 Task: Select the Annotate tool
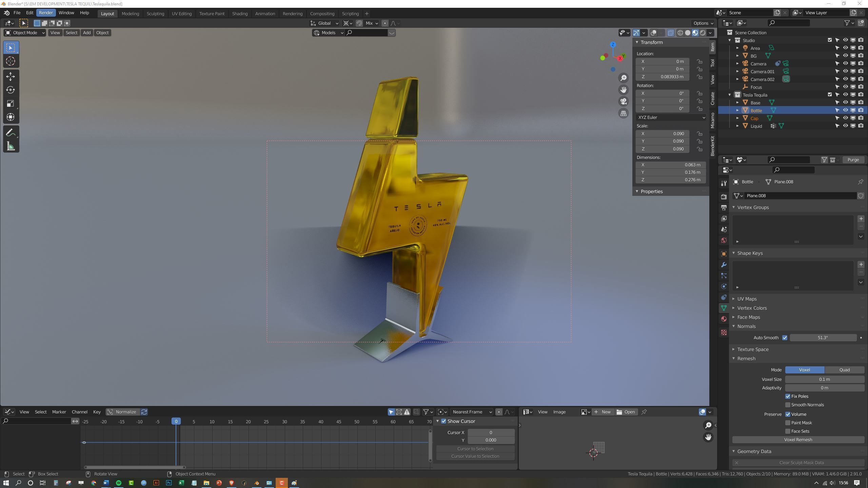tap(11, 133)
